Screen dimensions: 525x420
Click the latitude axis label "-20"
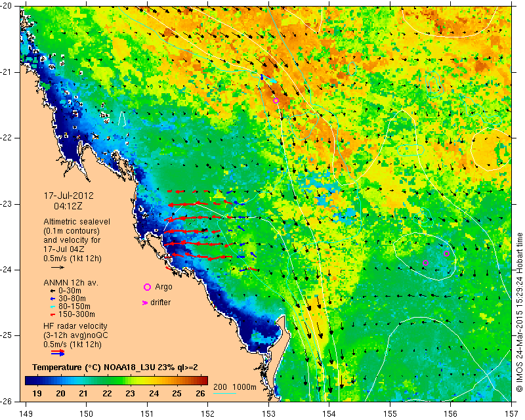pos(6,7)
